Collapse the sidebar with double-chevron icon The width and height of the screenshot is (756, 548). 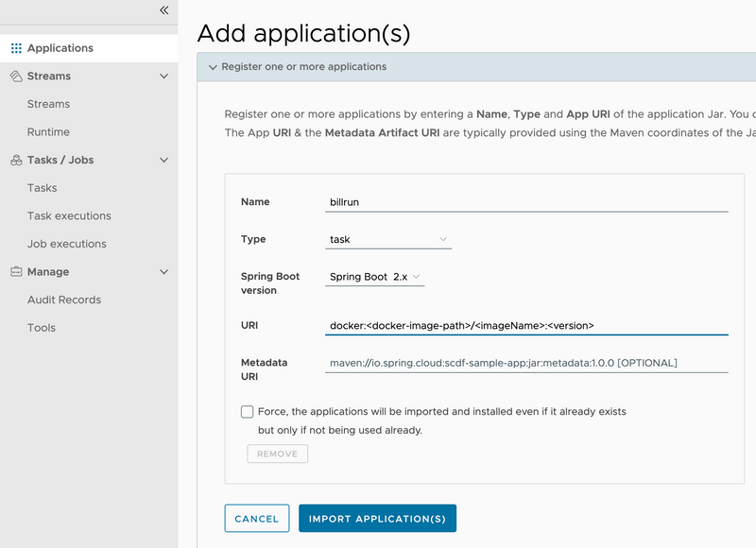163,10
